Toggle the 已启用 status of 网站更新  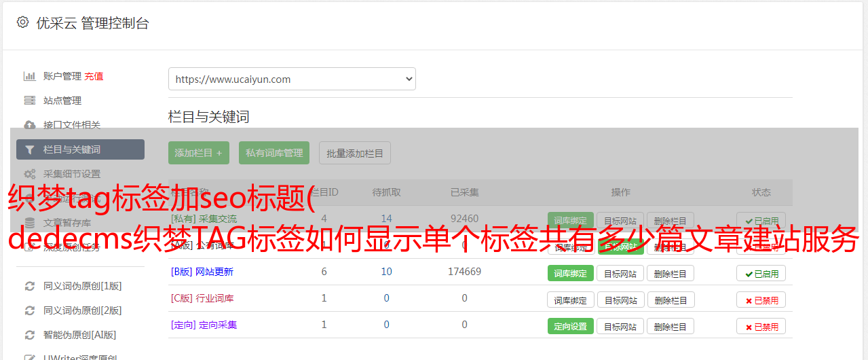click(761, 273)
